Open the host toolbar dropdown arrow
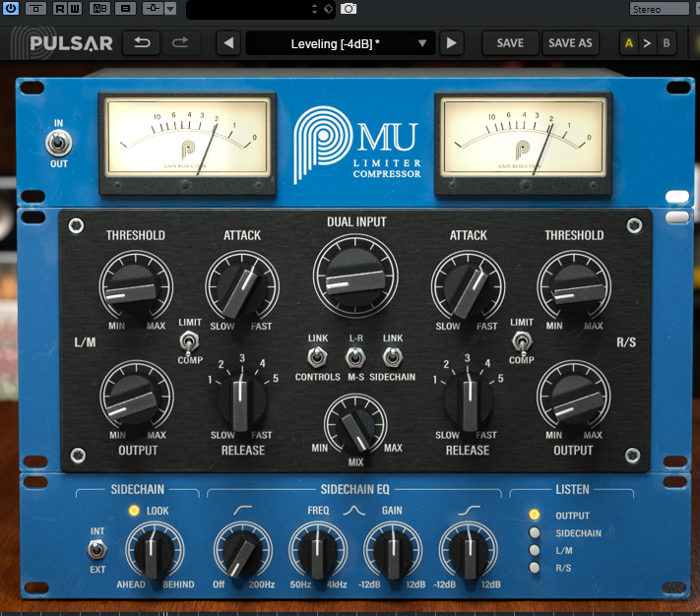Image resolution: width=700 pixels, height=616 pixels. pyautogui.click(x=170, y=9)
